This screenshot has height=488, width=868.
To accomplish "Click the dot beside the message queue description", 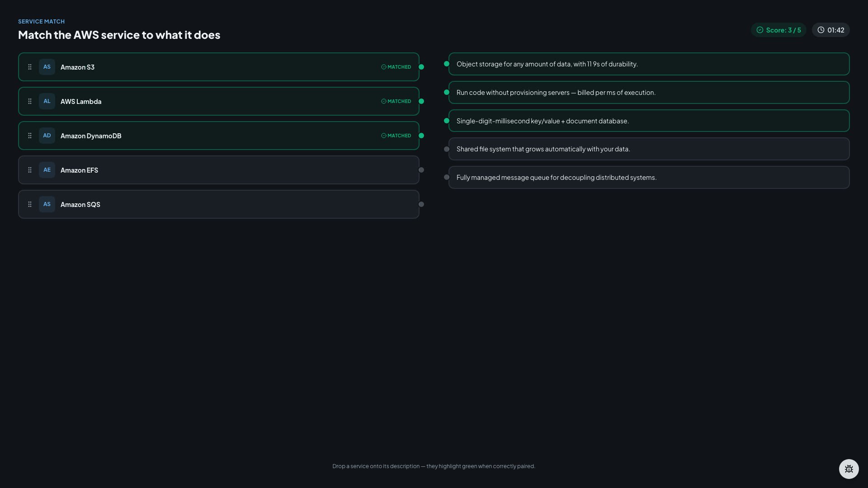I will (447, 177).
